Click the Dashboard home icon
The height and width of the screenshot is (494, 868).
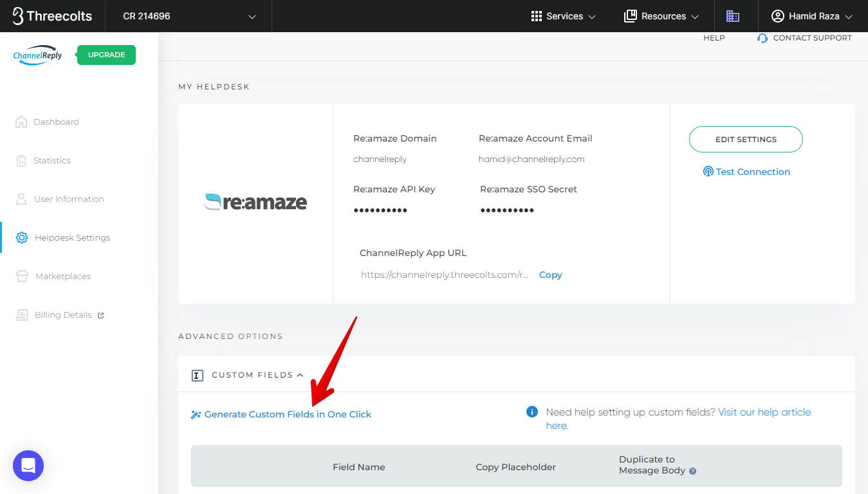click(21, 122)
